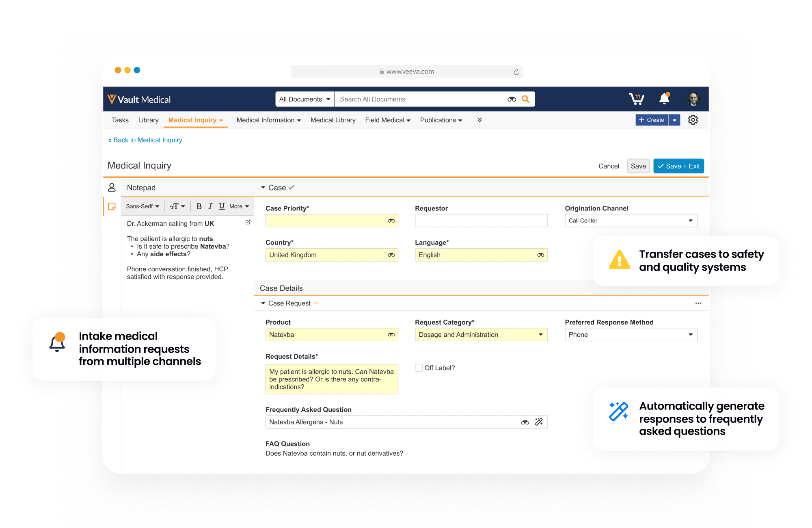Click the notifications bell icon

coord(664,99)
